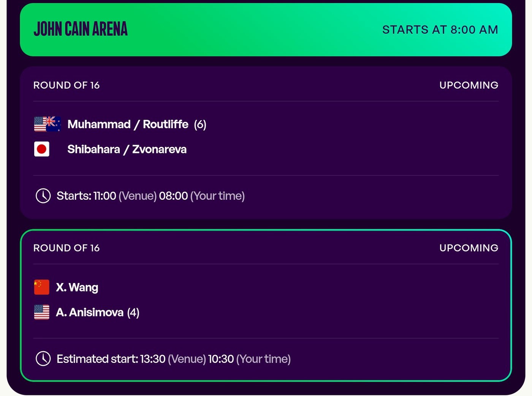Click the clock icon beside Estimated start
Image resolution: width=532 pixels, height=396 pixels.
tap(43, 359)
